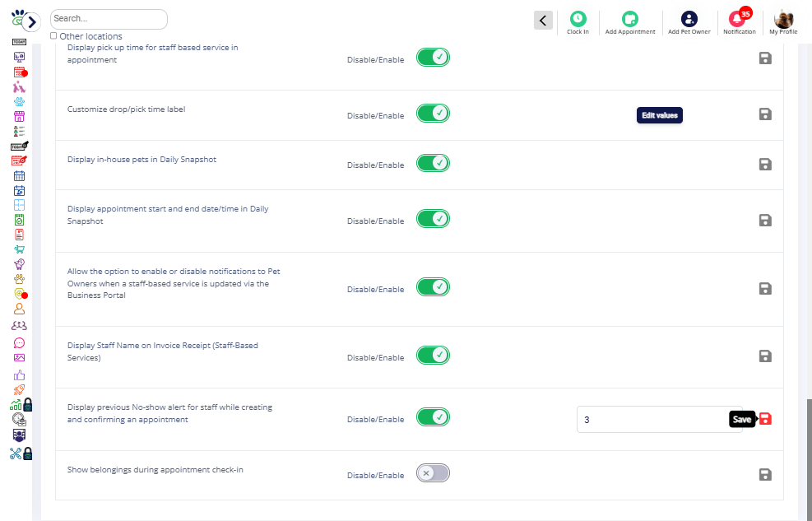Viewport: 812px width, 521px height.
Task: Click Add Appointment in the header
Action: [x=630, y=23]
